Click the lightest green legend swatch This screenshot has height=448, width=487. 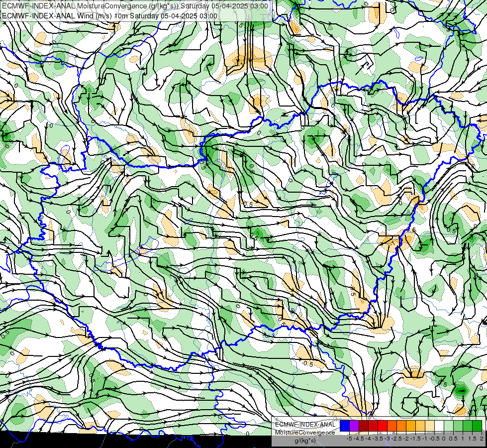449,426
